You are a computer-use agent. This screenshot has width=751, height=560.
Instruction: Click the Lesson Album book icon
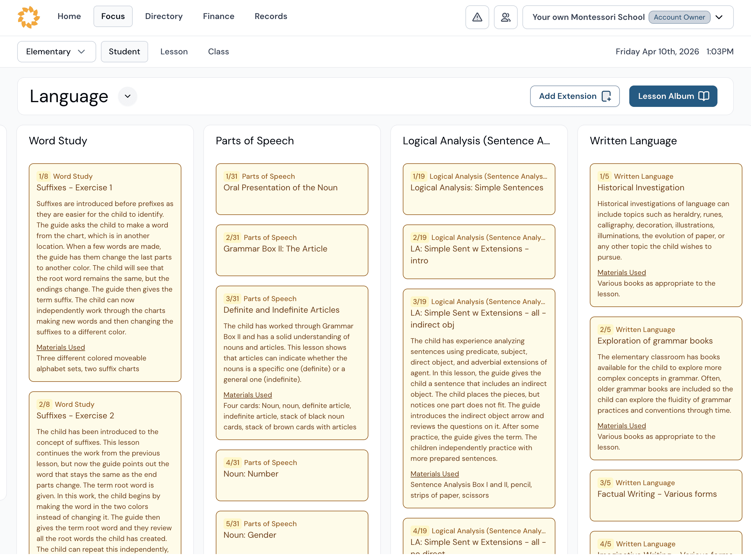pos(704,96)
